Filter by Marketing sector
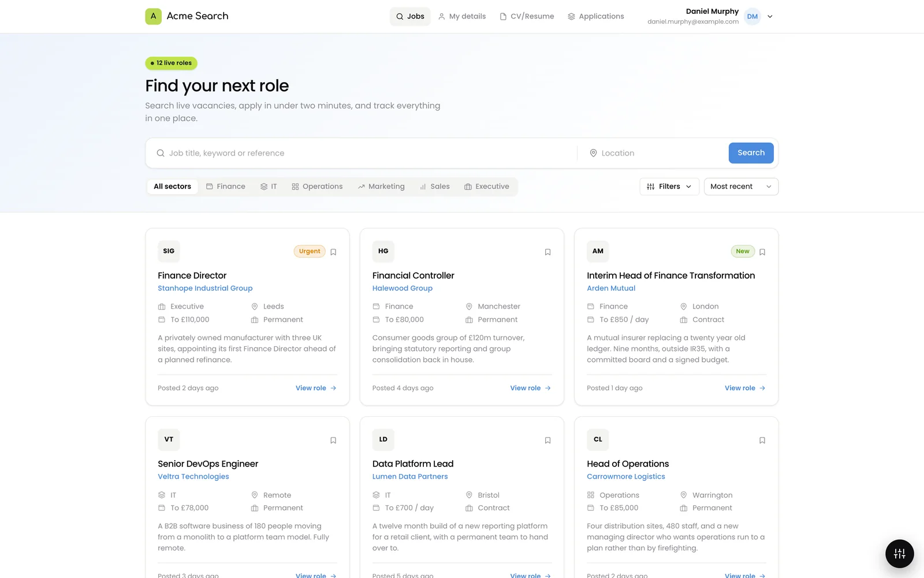Screen dimensions: 924x578 pyautogui.click(x=381, y=187)
